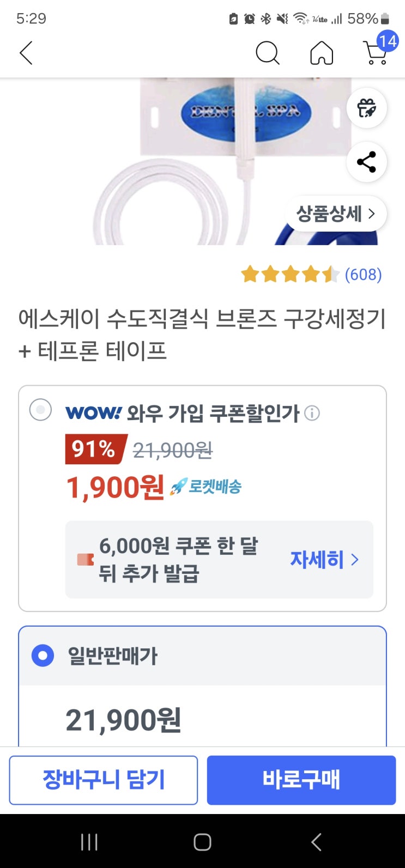
Task: Open search with the magnifier icon
Action: click(x=267, y=53)
